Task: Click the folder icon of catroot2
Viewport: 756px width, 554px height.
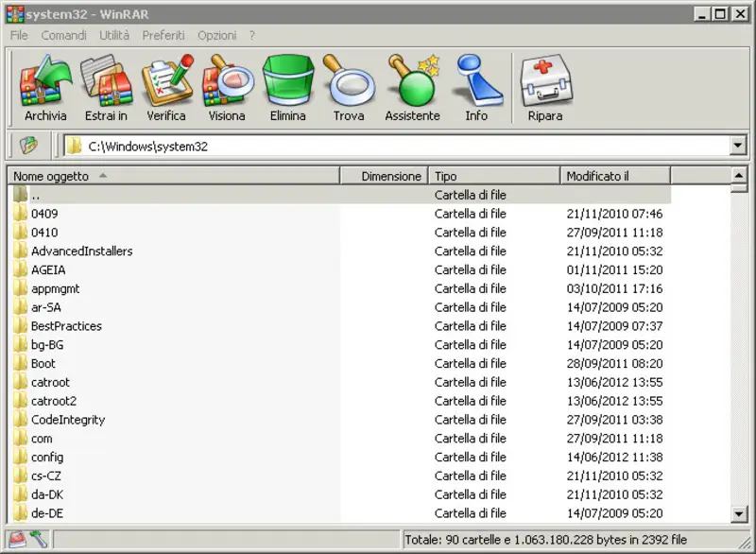Action: pos(20,401)
